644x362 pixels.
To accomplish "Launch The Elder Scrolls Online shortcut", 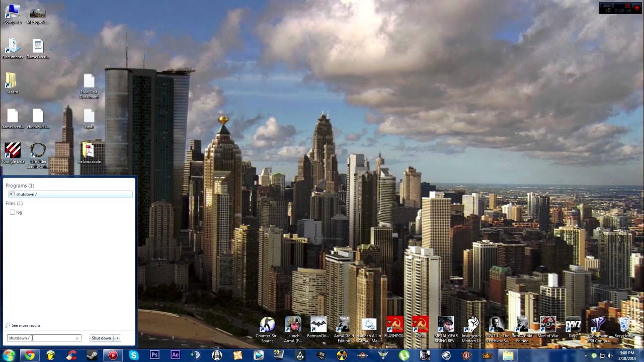I will 38,156.
